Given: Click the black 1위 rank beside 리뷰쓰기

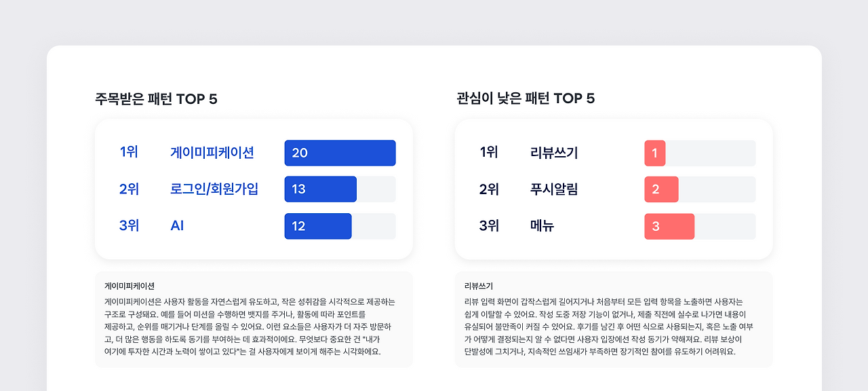Looking at the screenshot, I should click(x=489, y=152).
